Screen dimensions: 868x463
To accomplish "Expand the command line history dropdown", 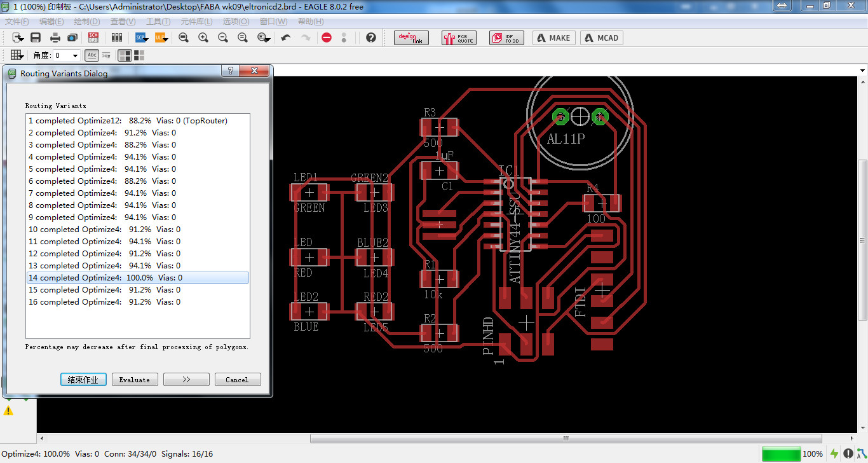I will click(x=862, y=70).
